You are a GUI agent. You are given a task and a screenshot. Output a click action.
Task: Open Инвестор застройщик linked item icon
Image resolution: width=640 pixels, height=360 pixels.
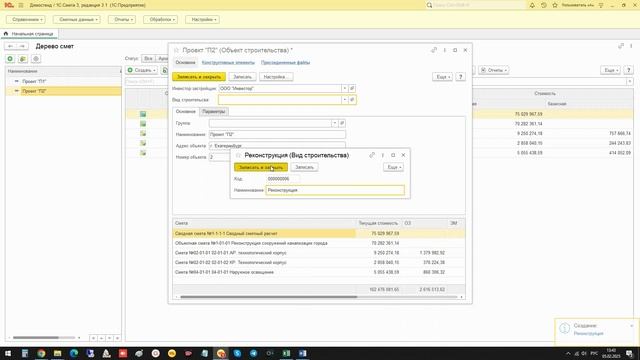[352, 88]
